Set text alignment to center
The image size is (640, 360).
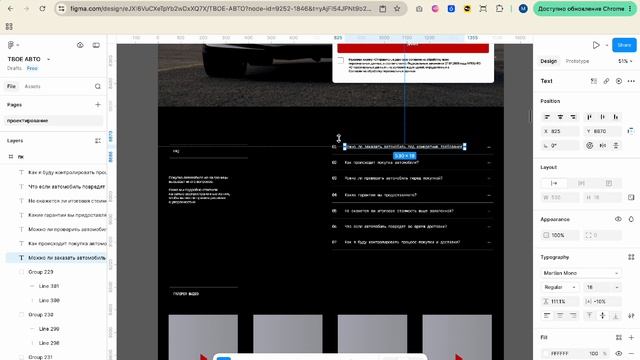560,316
